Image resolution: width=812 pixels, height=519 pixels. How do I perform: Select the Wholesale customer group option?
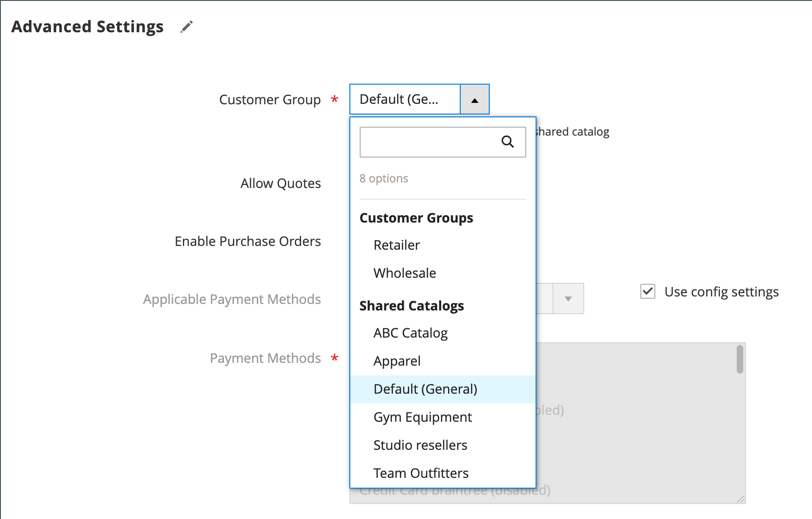[x=405, y=273]
